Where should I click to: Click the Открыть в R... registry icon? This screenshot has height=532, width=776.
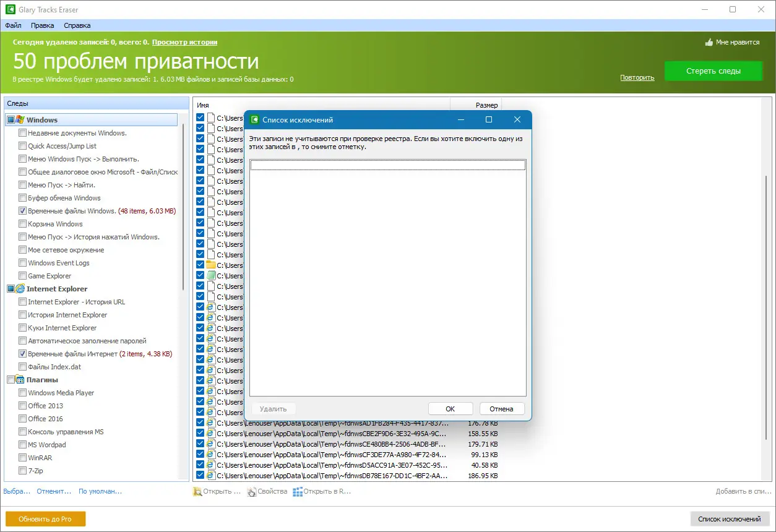click(x=298, y=492)
